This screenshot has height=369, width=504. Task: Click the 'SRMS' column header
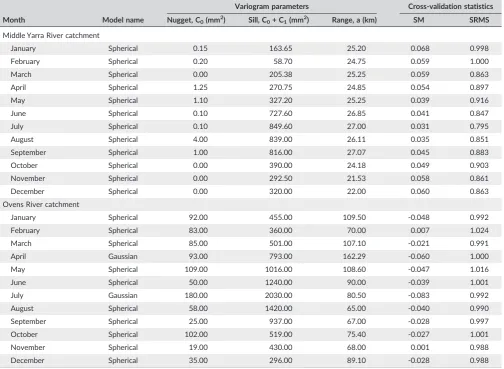pyautogui.click(x=479, y=20)
